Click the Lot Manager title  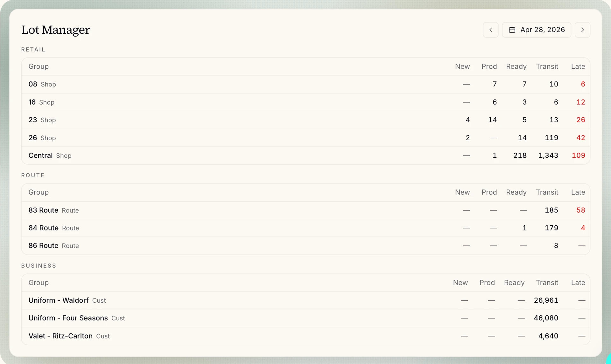point(56,30)
